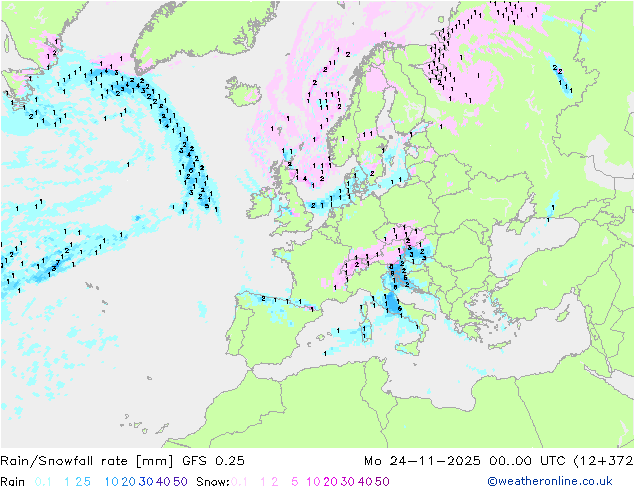Pick the Snow legend 30 value
Screen dimensions: 634x490
click(x=348, y=482)
